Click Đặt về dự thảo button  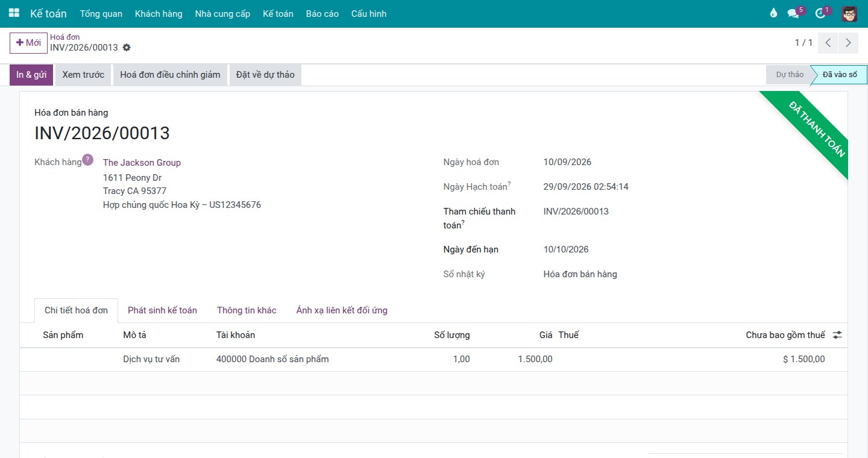coord(265,75)
